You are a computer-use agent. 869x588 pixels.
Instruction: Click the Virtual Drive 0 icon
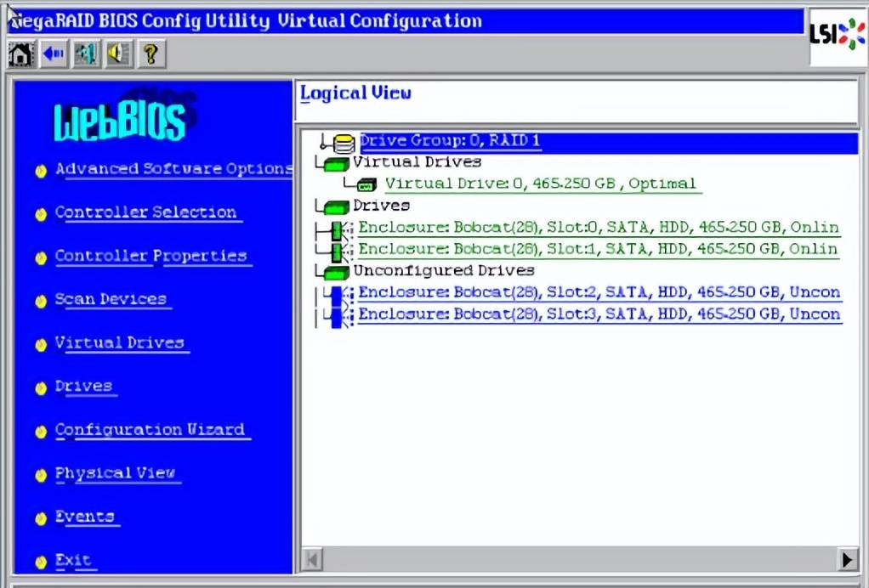(366, 184)
